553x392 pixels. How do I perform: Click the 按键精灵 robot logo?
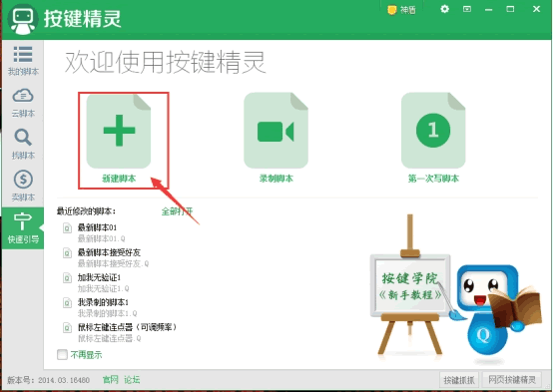pyautogui.click(x=23, y=19)
